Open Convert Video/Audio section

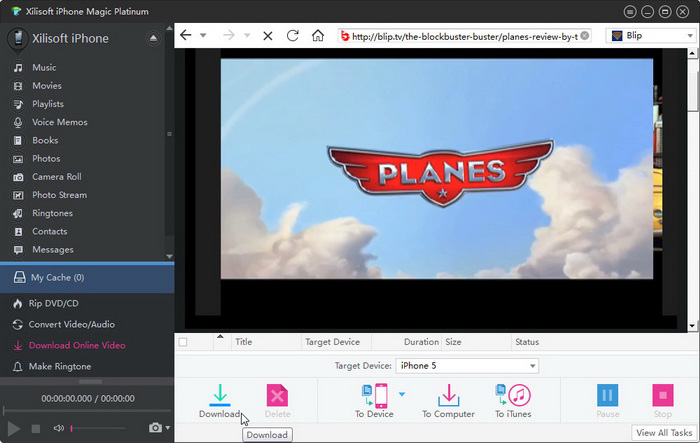click(72, 324)
